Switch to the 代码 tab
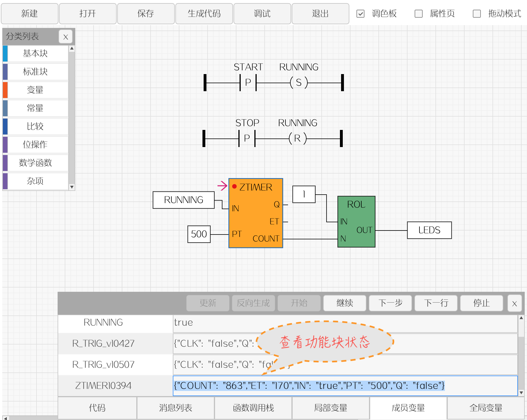527x420 pixels. tap(97, 408)
